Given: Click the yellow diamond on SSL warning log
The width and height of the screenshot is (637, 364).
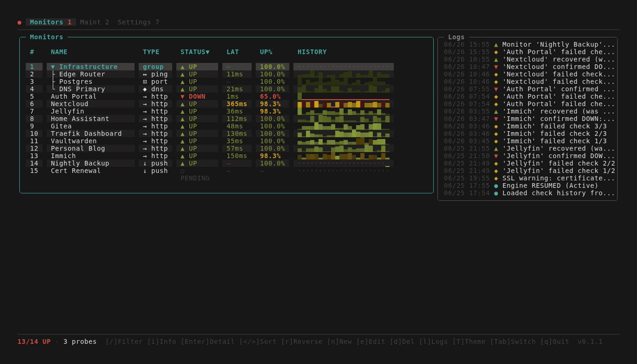Looking at the screenshot, I should (496, 178).
